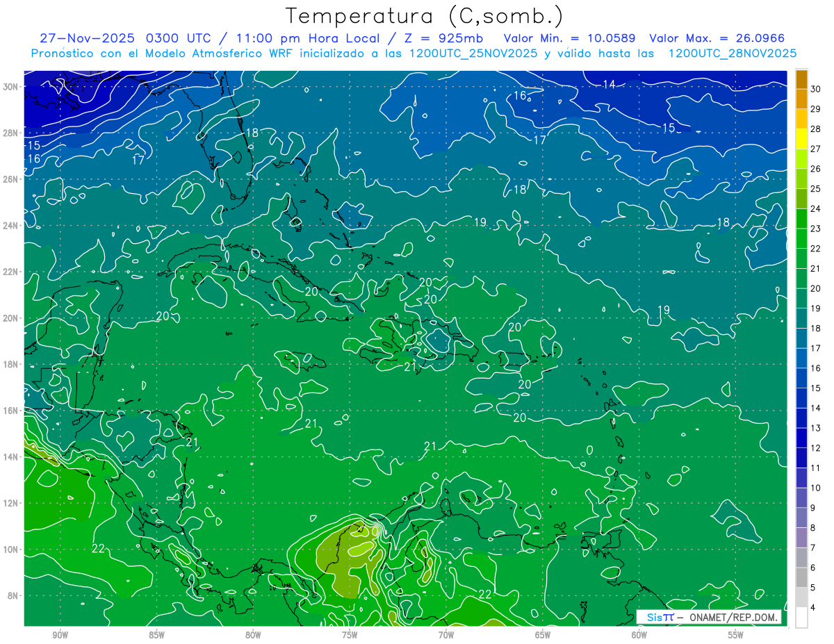
Task: Click the colorbar tick label "30"
Action: [x=816, y=90]
